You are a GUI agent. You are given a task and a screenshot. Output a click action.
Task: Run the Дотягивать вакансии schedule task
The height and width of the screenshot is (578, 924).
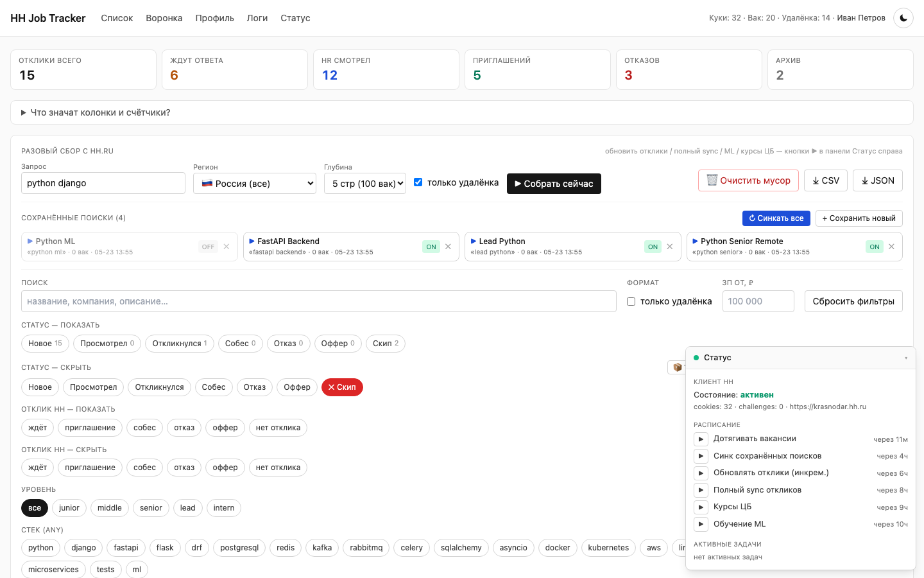tap(701, 439)
